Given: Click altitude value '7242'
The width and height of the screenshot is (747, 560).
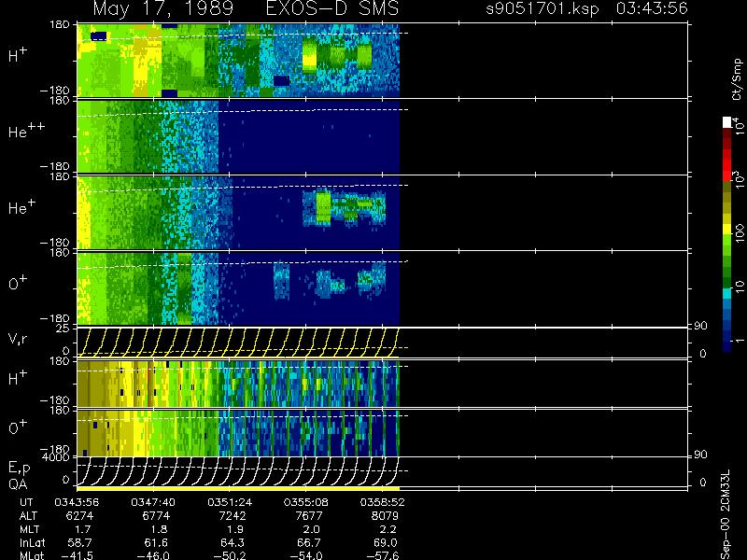Looking at the screenshot, I should click(232, 516).
